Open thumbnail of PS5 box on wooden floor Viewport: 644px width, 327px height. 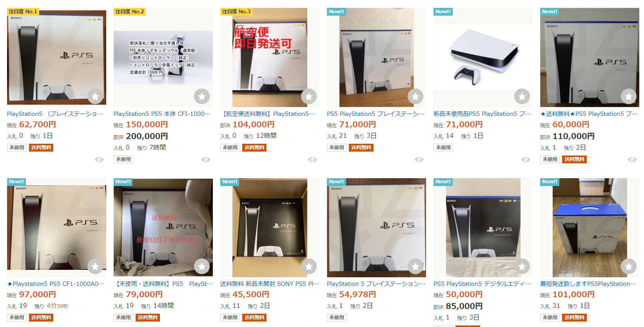pyautogui.click(x=590, y=228)
